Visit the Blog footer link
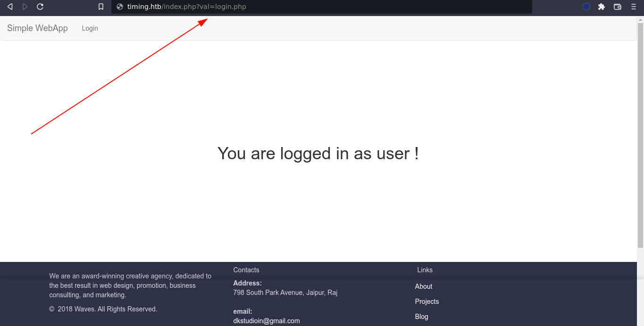Image resolution: width=644 pixels, height=326 pixels. pyautogui.click(x=422, y=317)
